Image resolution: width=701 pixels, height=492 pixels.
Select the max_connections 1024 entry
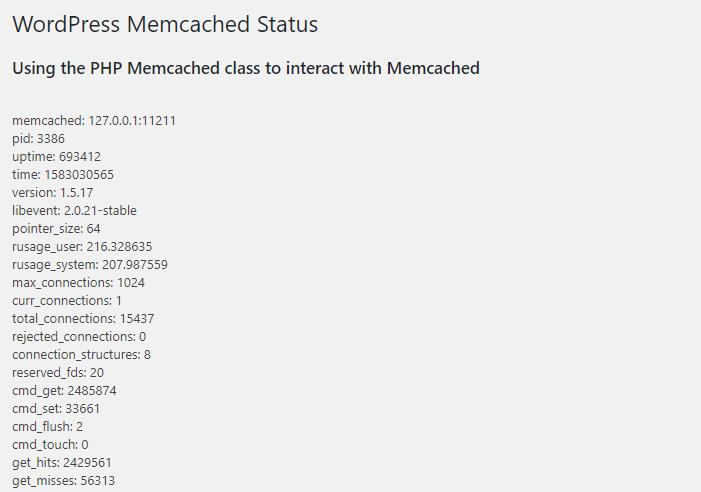(78, 283)
